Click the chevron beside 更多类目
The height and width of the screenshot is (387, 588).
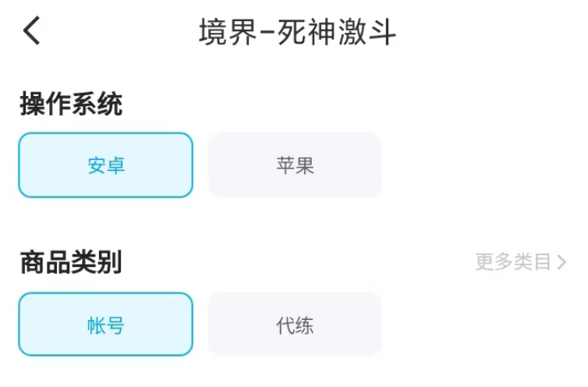(x=561, y=262)
